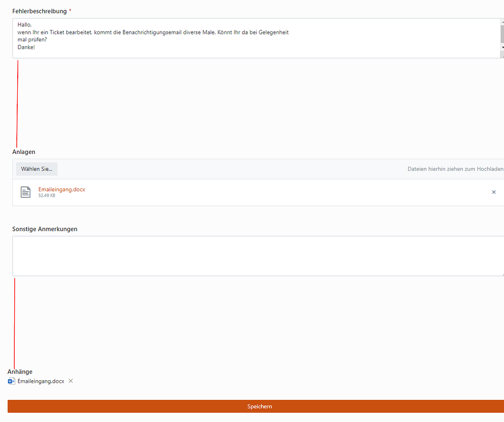This screenshot has width=504, height=422.
Task: Click the Fehlerbeschreibung field label
Action: [39, 11]
